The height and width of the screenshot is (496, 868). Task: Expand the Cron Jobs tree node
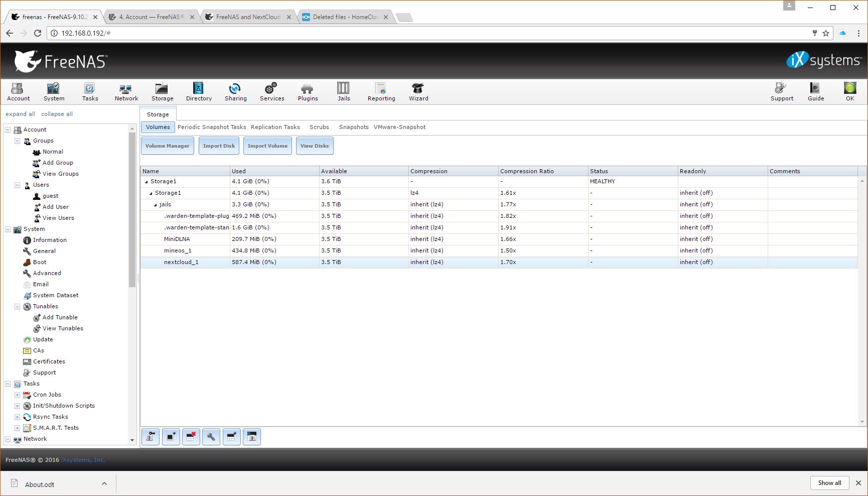click(17, 395)
